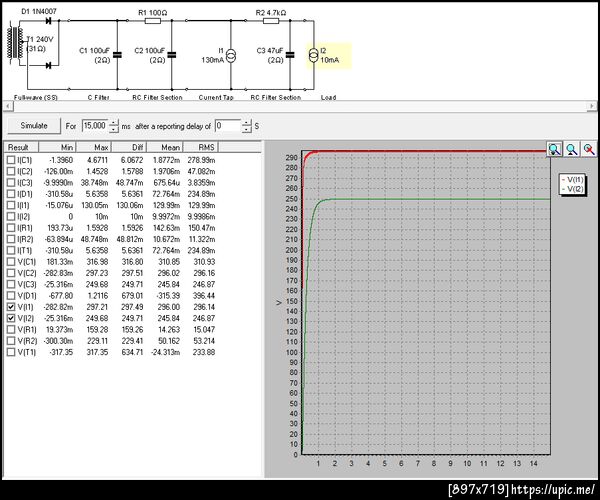Click the V(I2) entry in graph legend
Viewport: 600px width, 500px height.
click(572, 189)
